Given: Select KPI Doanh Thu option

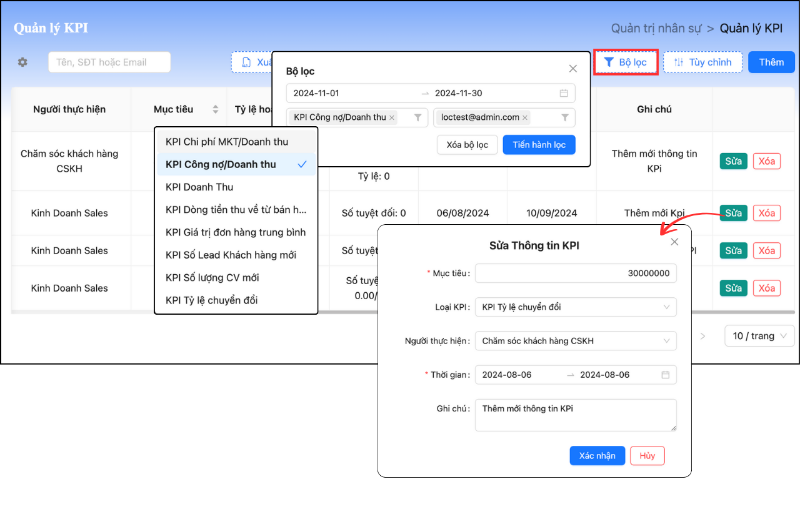Looking at the screenshot, I should coord(199,187).
